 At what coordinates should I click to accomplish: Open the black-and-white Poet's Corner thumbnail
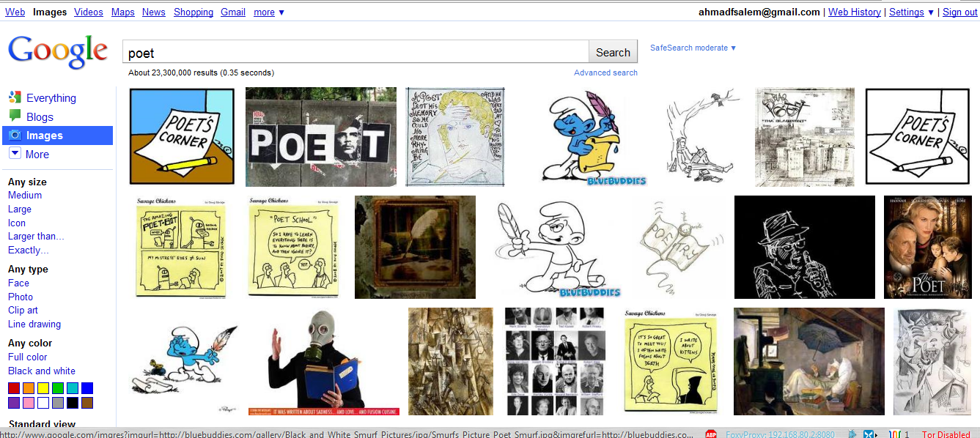pyautogui.click(x=918, y=137)
